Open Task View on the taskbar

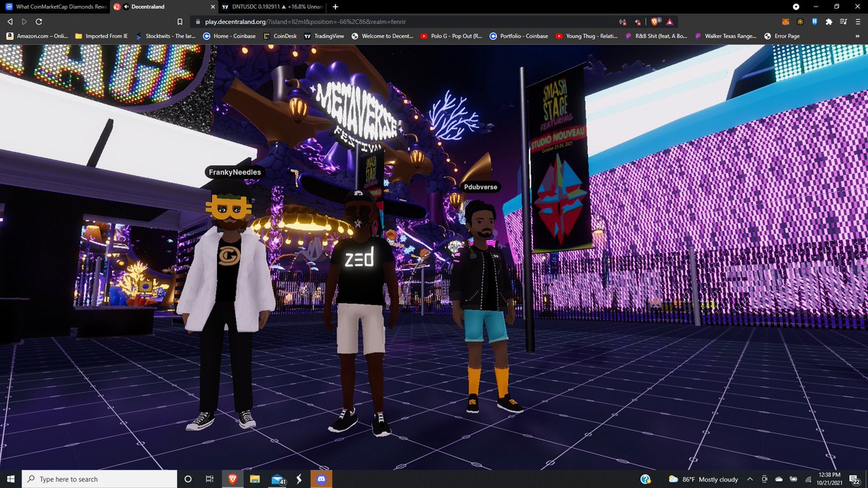tap(209, 479)
